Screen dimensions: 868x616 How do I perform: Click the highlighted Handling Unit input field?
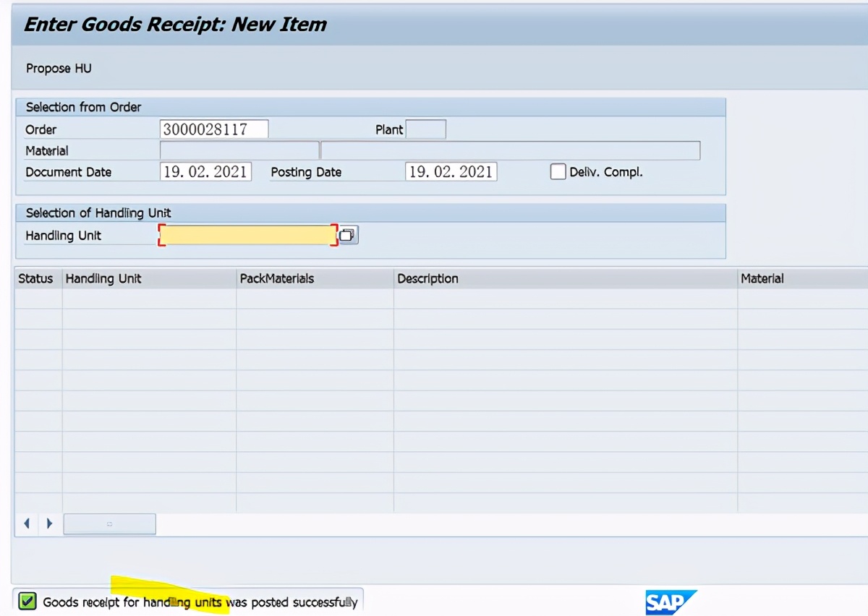[247, 235]
